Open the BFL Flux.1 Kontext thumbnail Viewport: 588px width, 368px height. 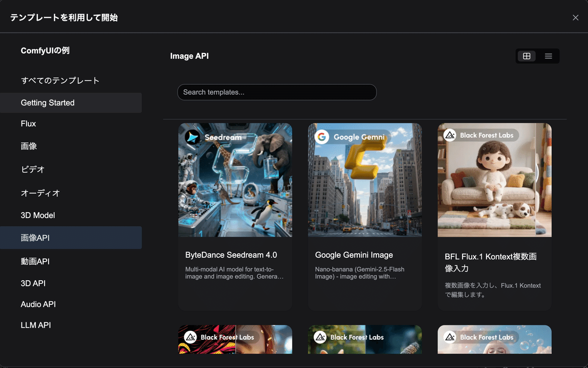494,180
